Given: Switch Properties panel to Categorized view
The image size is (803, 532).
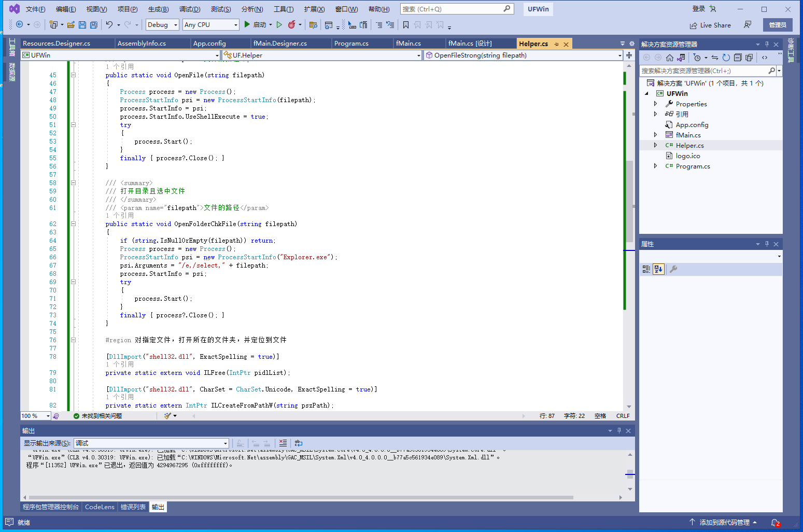Looking at the screenshot, I should 646,269.
